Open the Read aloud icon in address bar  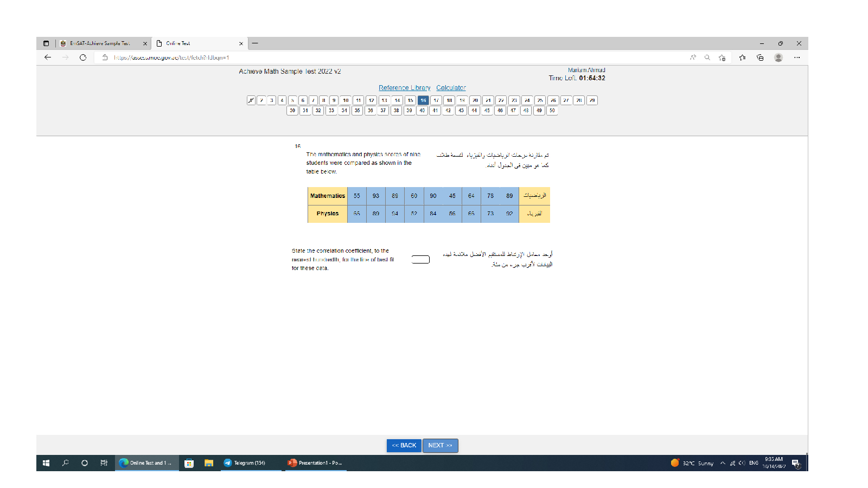[x=693, y=57]
